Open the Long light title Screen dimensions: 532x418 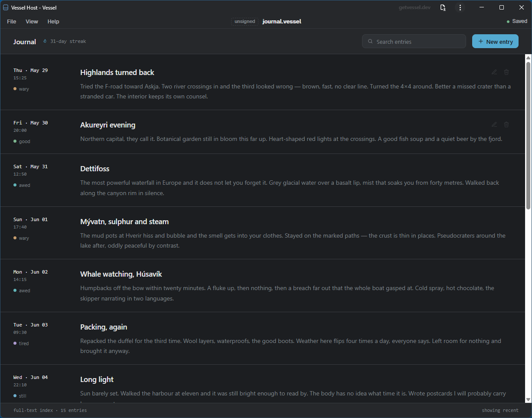pyautogui.click(x=97, y=379)
